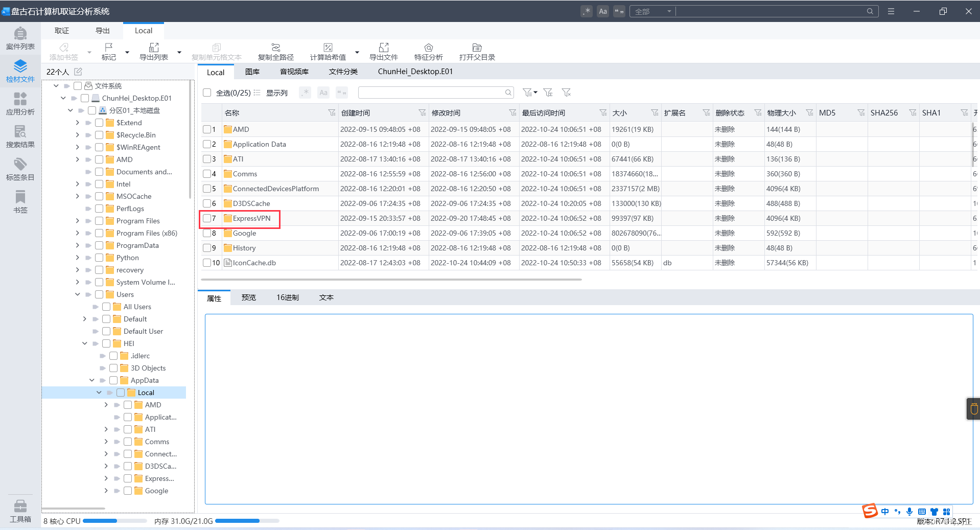Screen dimensions: 980x530
Task: Open the 应用分析 sidebar icon
Action: [x=20, y=104]
